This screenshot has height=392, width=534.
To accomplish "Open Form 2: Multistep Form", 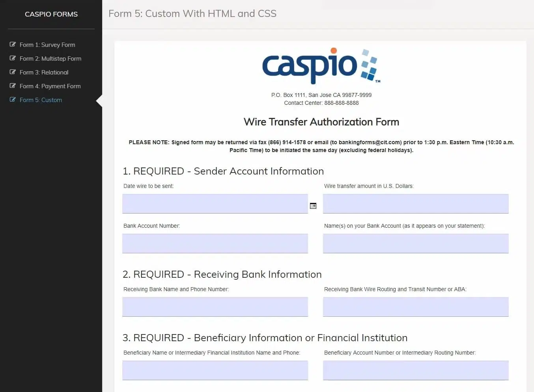I will tap(50, 59).
